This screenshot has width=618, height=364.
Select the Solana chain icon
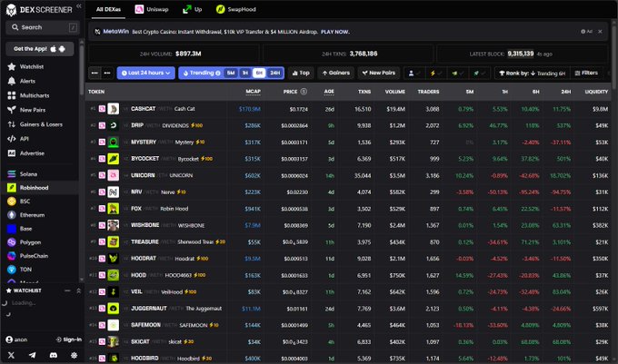12,174
